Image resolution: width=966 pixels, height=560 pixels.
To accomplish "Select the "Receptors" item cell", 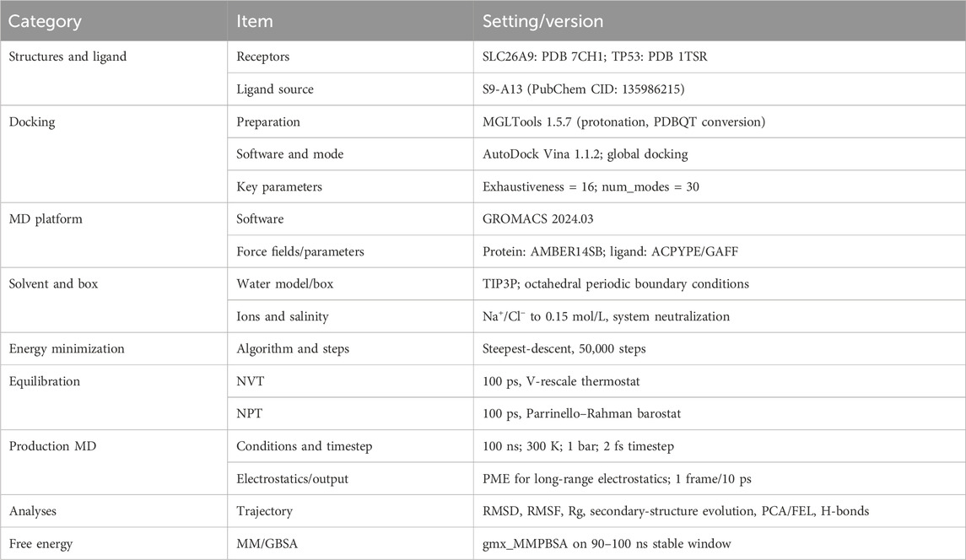I will 267,57.
